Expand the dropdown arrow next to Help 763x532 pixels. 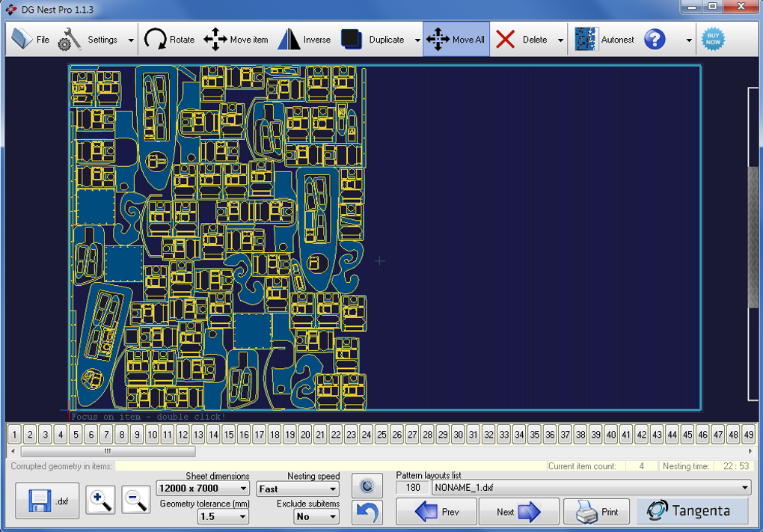pos(688,40)
